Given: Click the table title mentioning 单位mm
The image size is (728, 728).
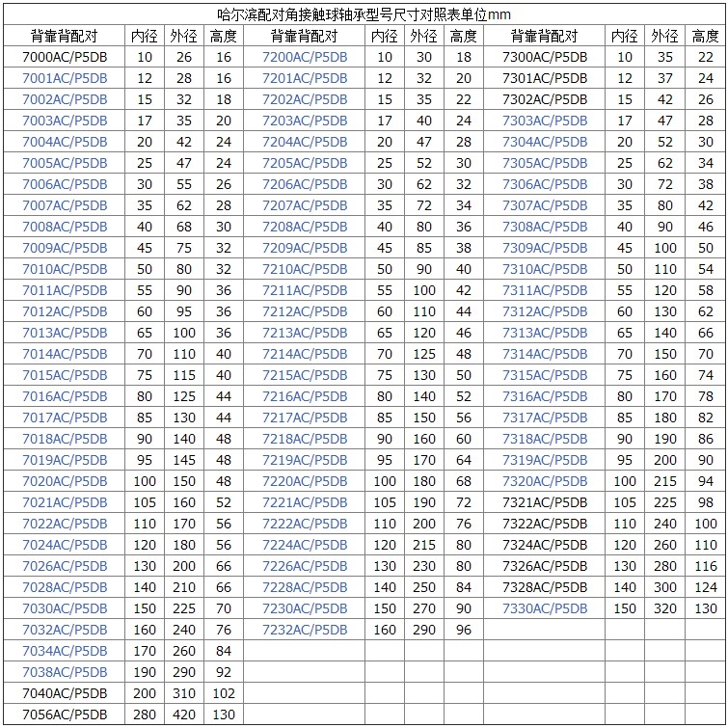Looking at the screenshot, I should pos(364,14).
